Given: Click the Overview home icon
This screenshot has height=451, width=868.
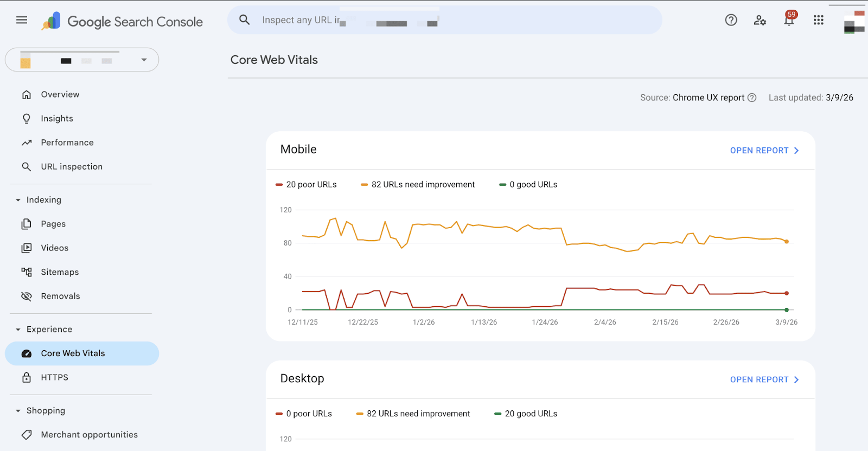Looking at the screenshot, I should tap(27, 94).
